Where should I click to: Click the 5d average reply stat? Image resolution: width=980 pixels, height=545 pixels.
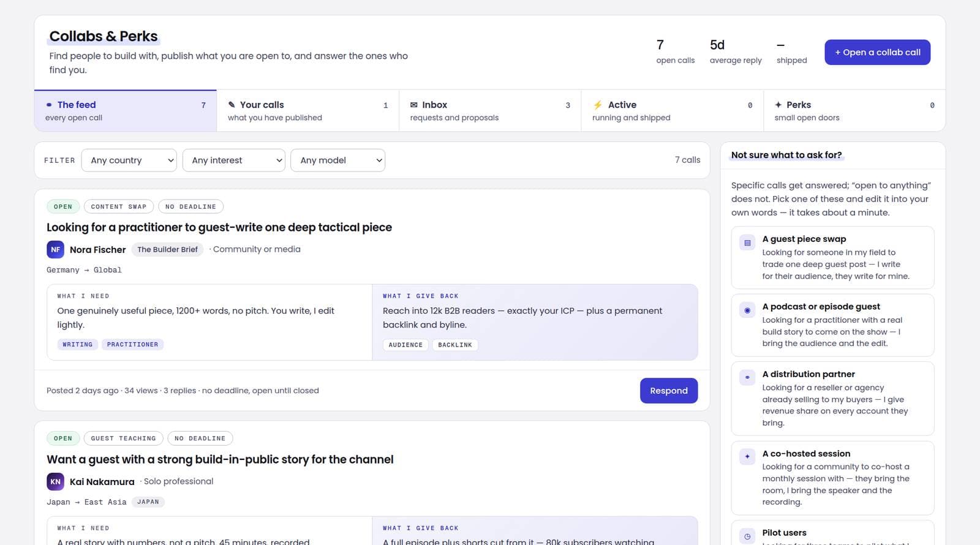tap(736, 51)
